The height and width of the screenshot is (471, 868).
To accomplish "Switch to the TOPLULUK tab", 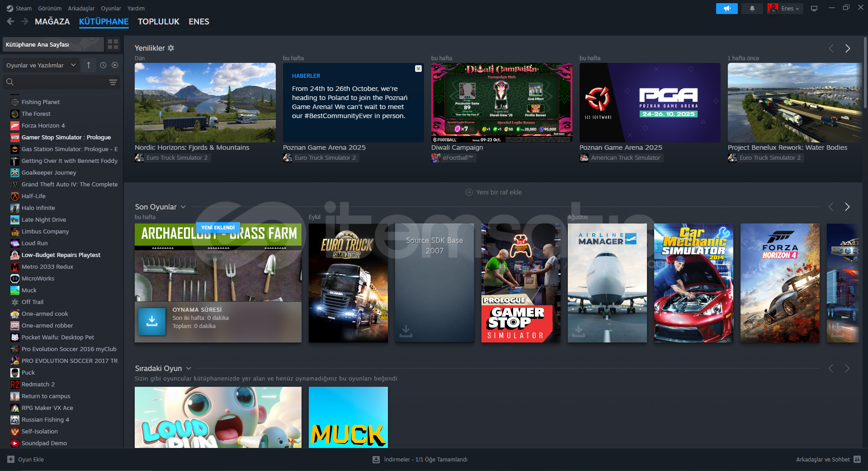I will pyautogui.click(x=159, y=21).
